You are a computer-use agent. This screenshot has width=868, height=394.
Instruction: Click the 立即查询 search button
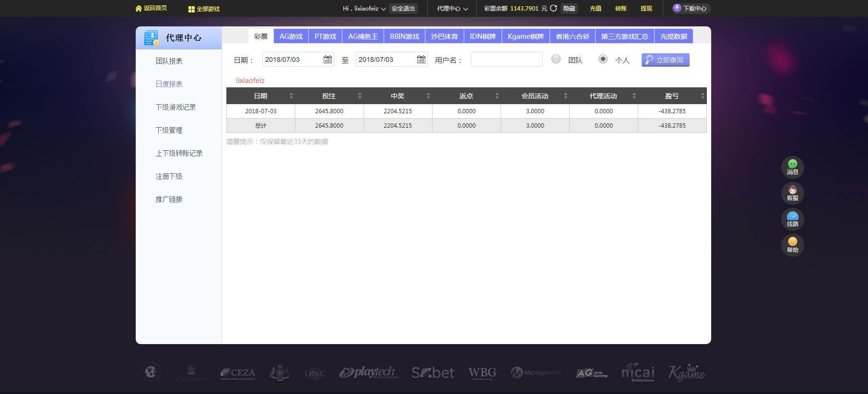click(666, 60)
